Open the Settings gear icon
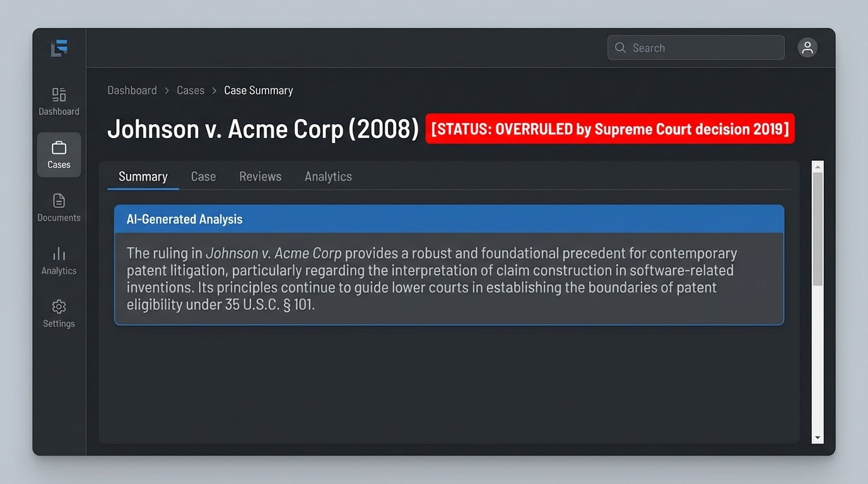868x484 pixels. [59, 307]
